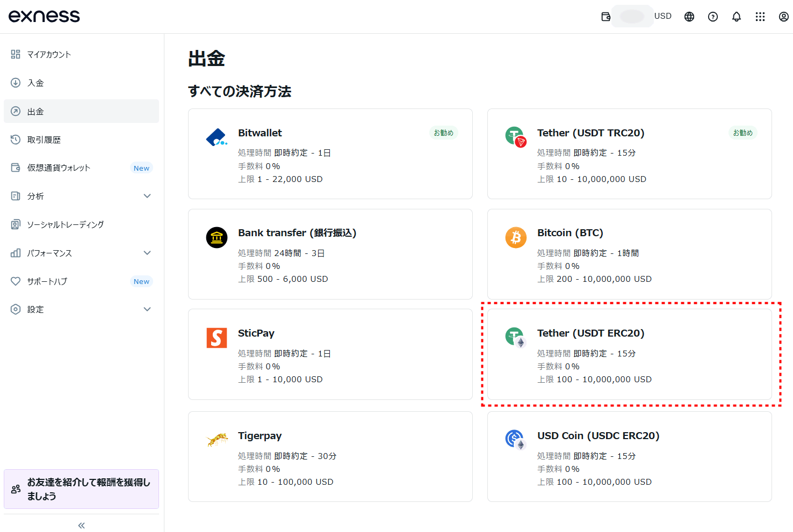The height and width of the screenshot is (532, 793).
Task: Click the 分析 sidebar icon
Action: (x=16, y=196)
